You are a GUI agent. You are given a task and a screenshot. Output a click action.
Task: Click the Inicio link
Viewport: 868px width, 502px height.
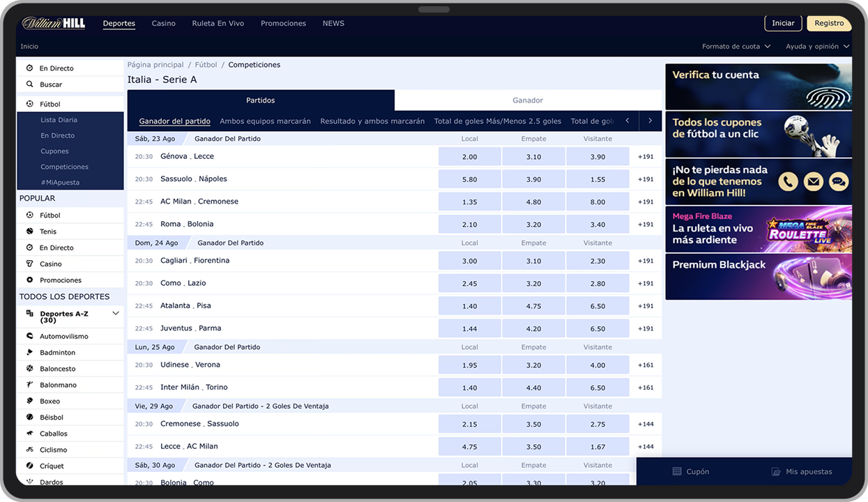[x=29, y=47]
